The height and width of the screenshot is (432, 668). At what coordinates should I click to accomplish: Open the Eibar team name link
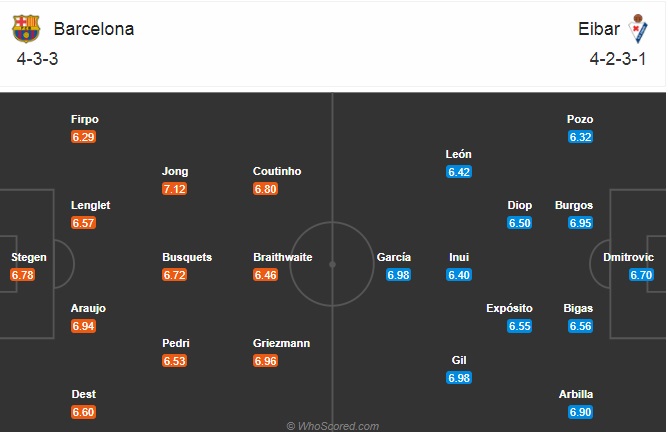point(599,29)
